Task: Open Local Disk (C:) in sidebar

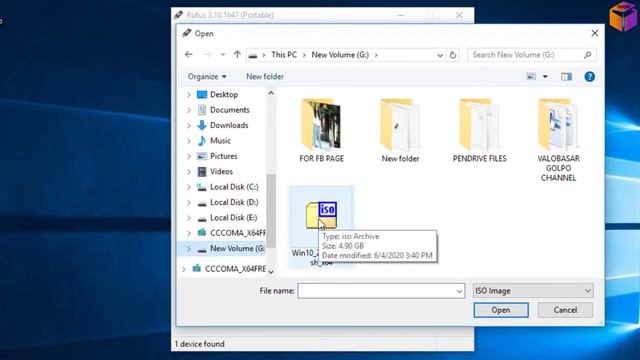Action: 234,187
